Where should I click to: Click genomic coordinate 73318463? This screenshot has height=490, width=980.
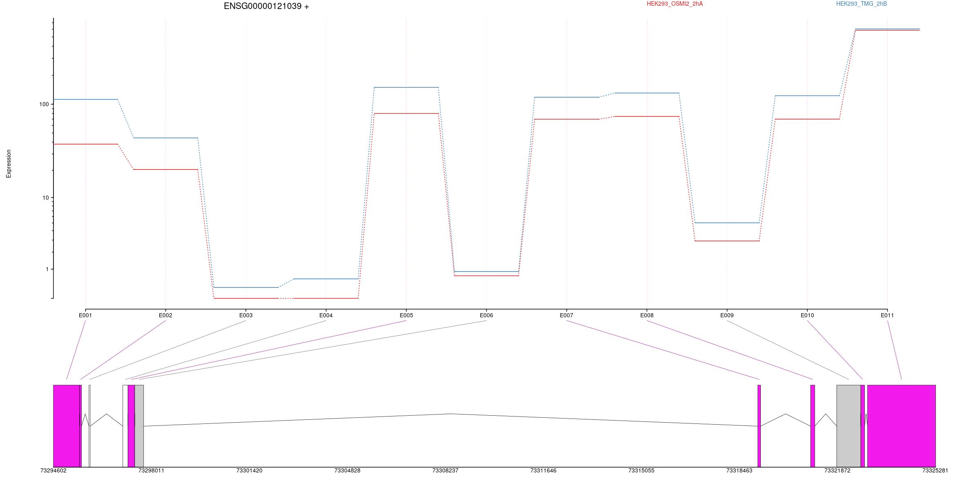pos(739,470)
